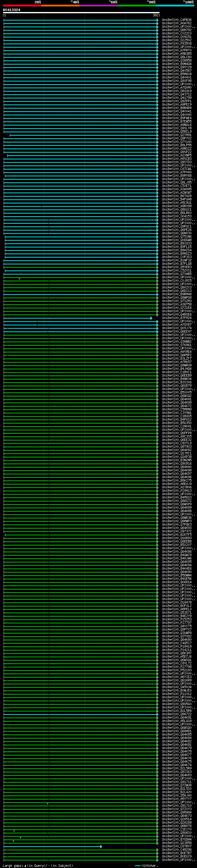Click hit UniRef100_Q802X3

point(176,287)
